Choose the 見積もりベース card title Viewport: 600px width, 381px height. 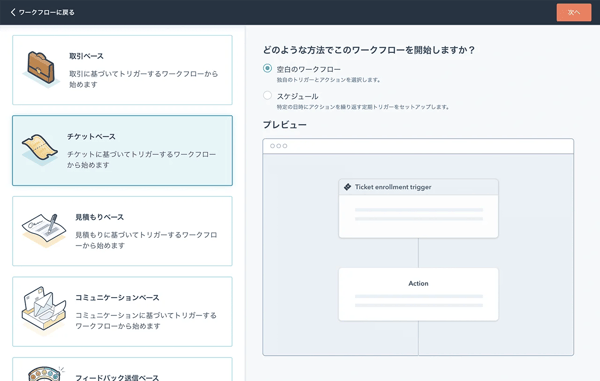99,217
